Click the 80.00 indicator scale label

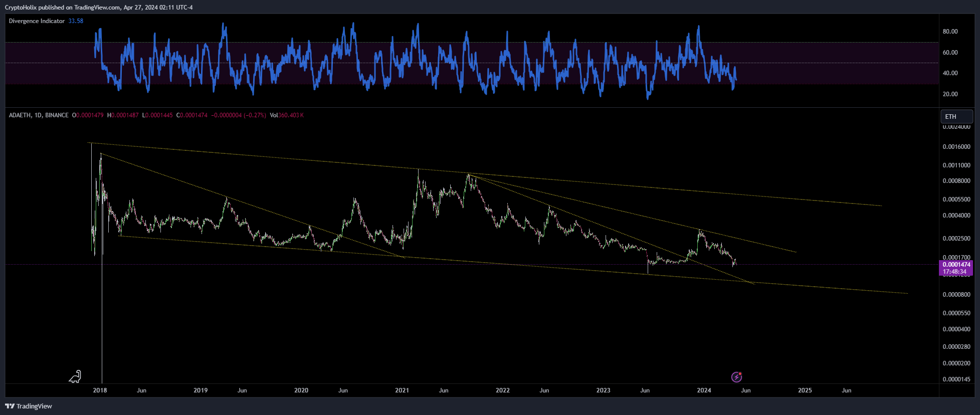pos(950,32)
